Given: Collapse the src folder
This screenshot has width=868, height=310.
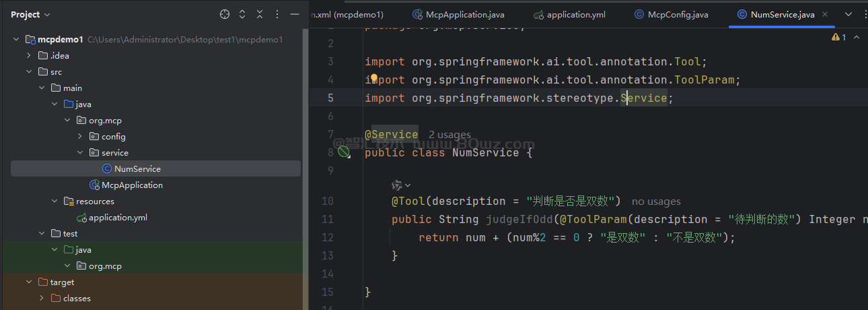Looking at the screenshot, I should pos(29,72).
